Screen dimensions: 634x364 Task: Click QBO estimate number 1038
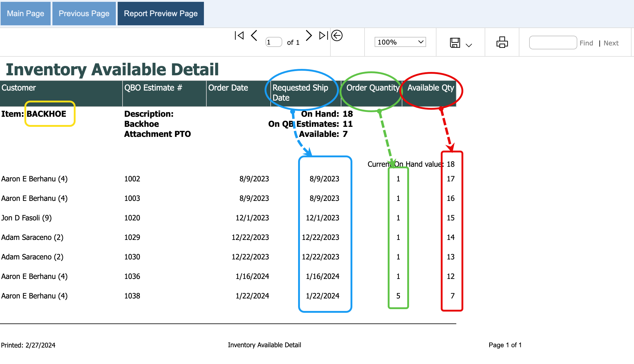(x=132, y=296)
